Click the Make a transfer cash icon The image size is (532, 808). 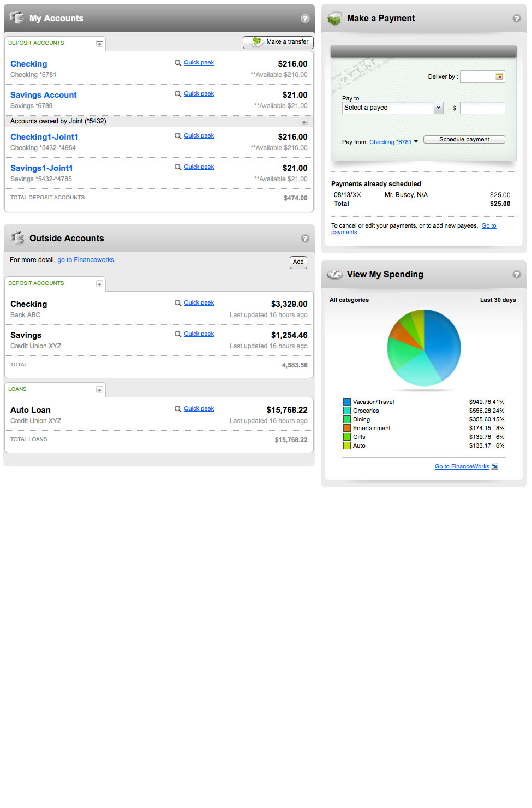click(256, 41)
